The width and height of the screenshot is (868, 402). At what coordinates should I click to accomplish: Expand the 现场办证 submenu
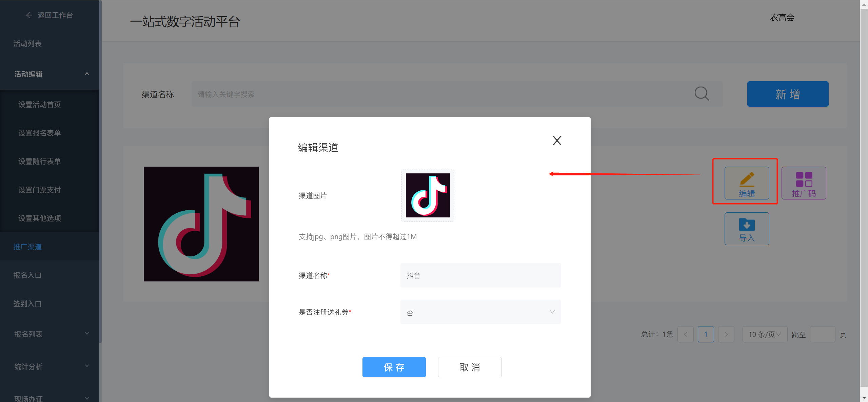coord(49,398)
